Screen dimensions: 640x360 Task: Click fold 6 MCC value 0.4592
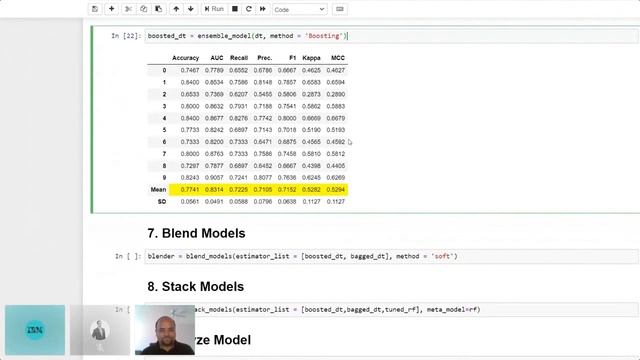tap(336, 142)
